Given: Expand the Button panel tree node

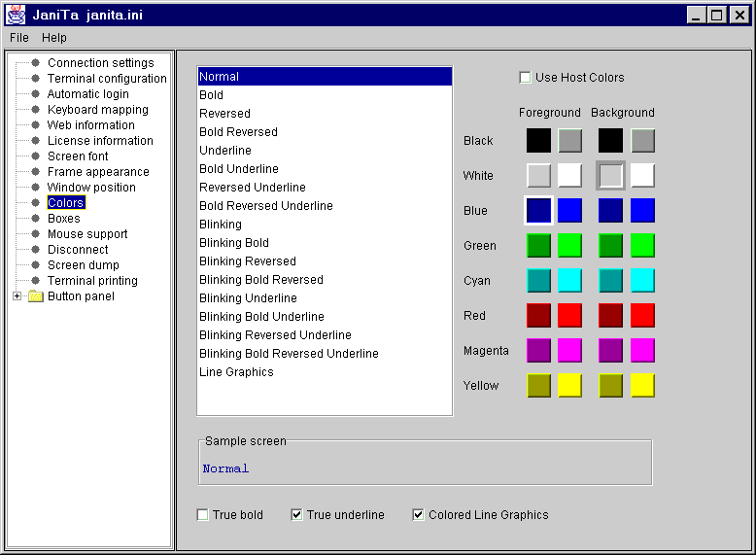Looking at the screenshot, I should point(17,296).
